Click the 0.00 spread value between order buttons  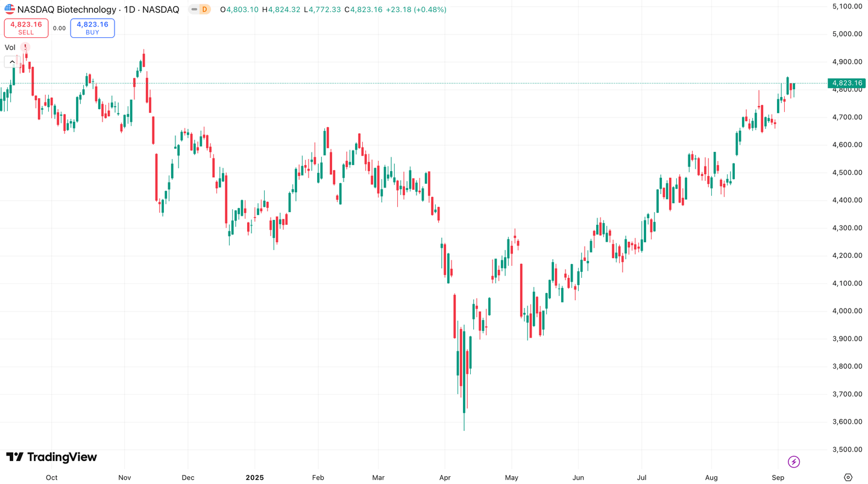pyautogui.click(x=59, y=28)
